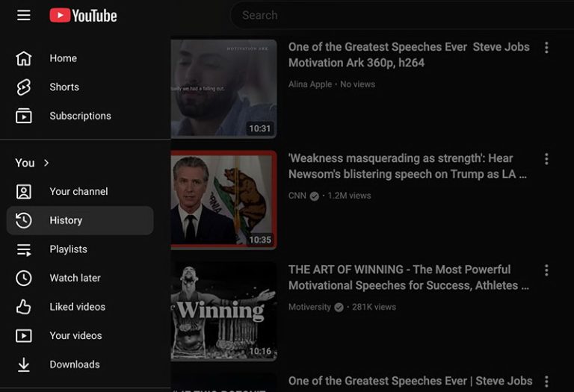Click into the Search field

403,16
